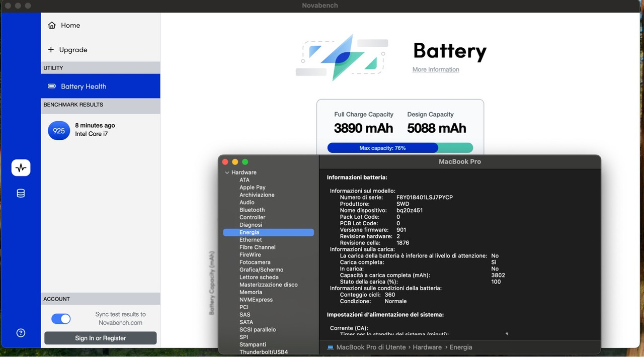
Task: Click the Hardware breadcrumb in the path bar
Action: click(x=427, y=347)
